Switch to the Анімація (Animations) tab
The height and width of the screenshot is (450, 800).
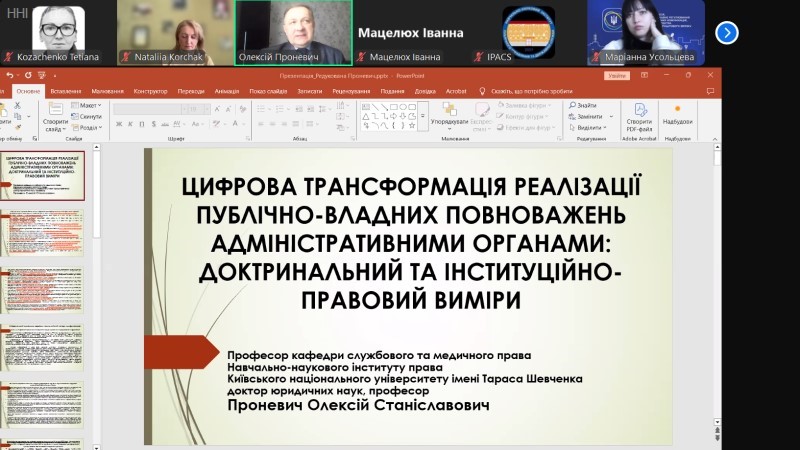tap(227, 91)
